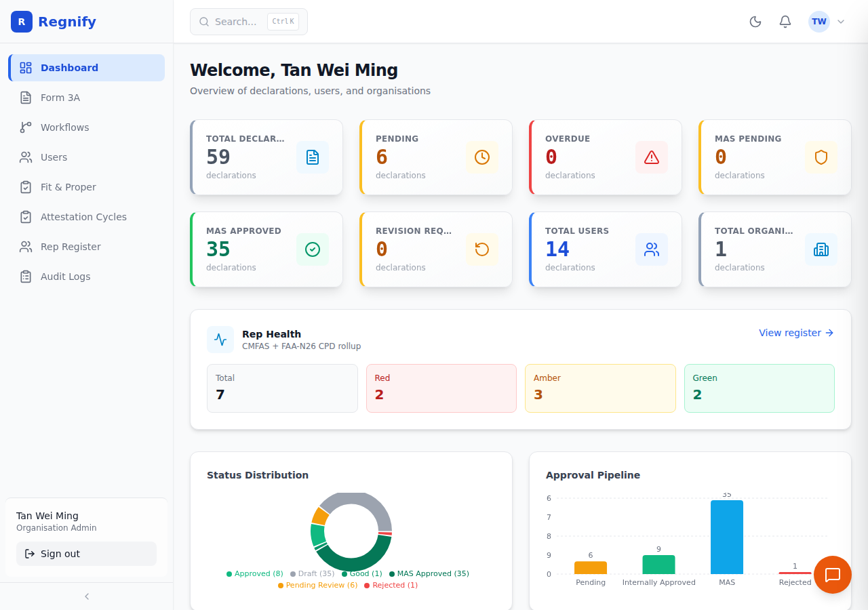Select the Red rep health card
Image resolution: width=868 pixels, height=610 pixels.
pos(441,388)
